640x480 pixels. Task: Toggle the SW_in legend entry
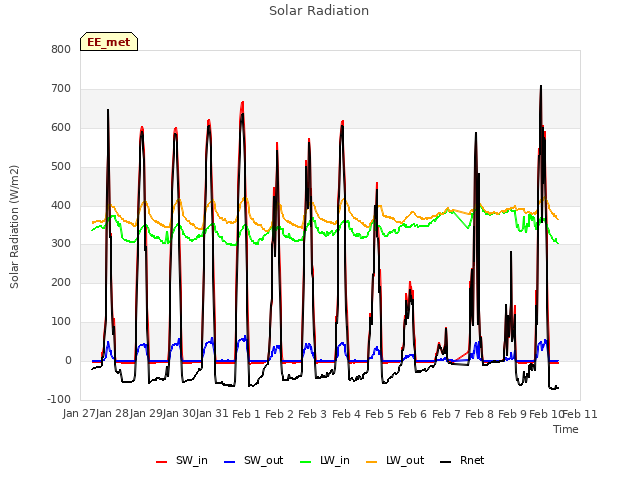pyautogui.click(x=182, y=461)
